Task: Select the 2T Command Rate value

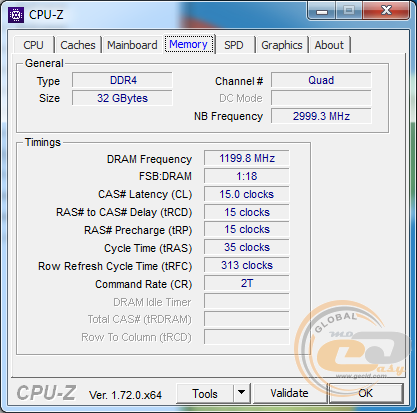Action: coord(247,284)
